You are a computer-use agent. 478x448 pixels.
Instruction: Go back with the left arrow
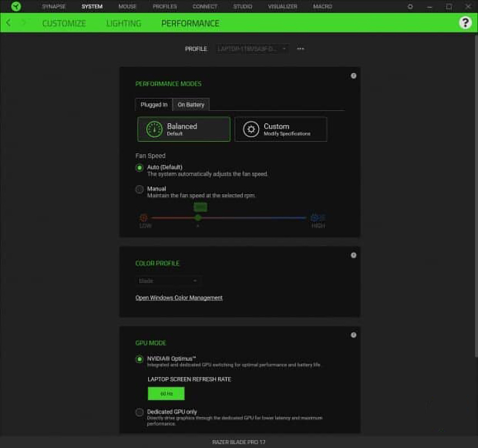8,23
